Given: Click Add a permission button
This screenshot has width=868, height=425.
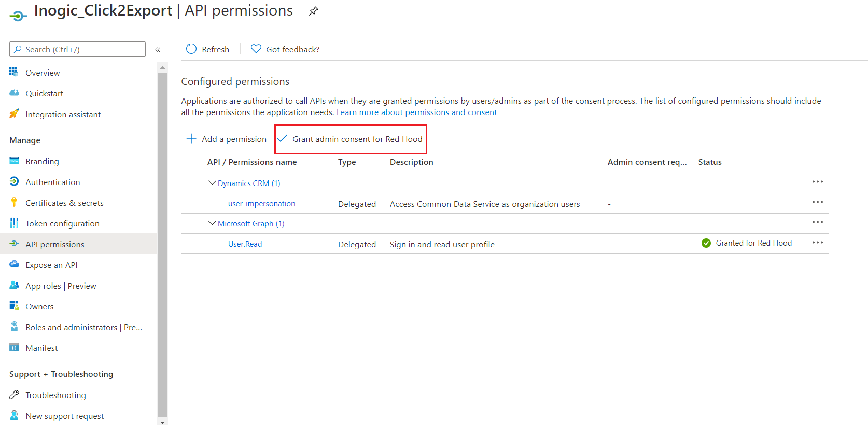Looking at the screenshot, I should coord(226,139).
